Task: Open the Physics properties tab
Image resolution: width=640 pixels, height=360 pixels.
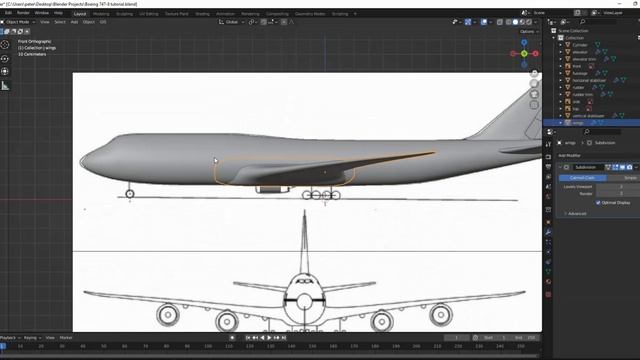Action: pos(549,252)
